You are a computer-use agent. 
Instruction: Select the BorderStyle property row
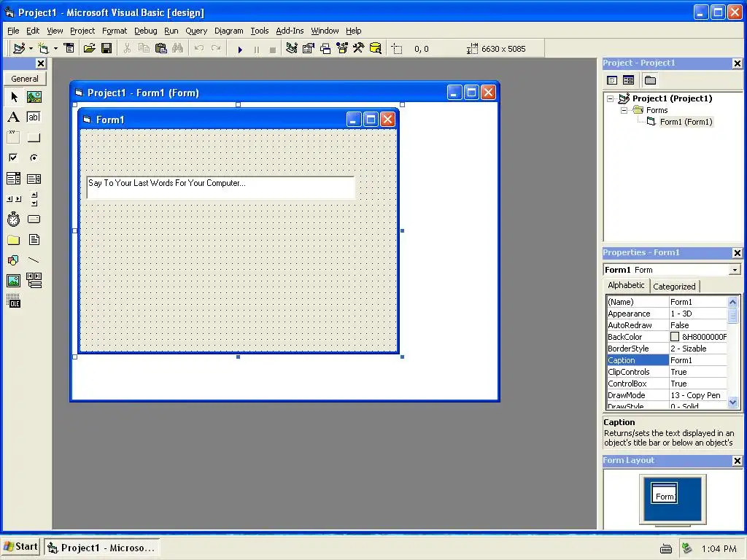[x=667, y=349]
